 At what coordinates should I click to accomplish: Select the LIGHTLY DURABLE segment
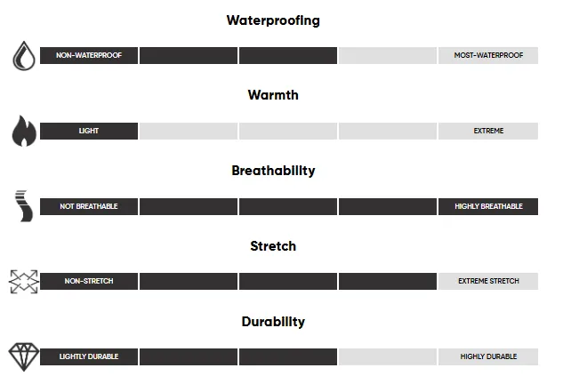click(x=89, y=356)
